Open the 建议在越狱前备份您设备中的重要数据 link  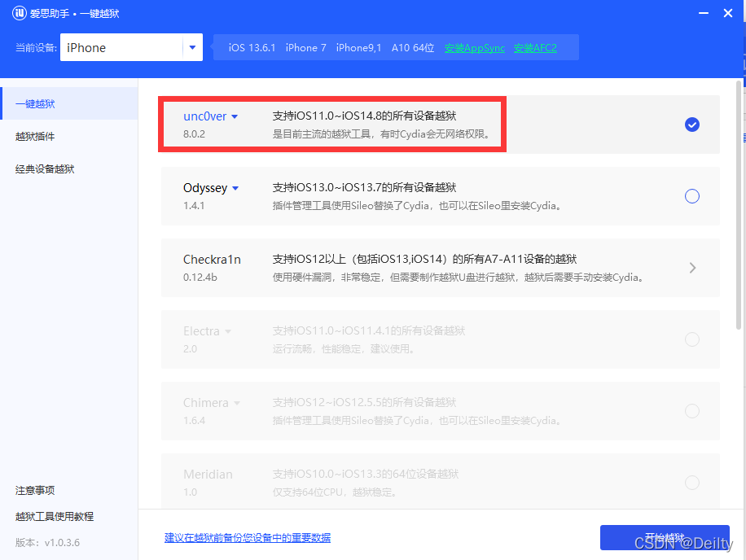pos(248,538)
